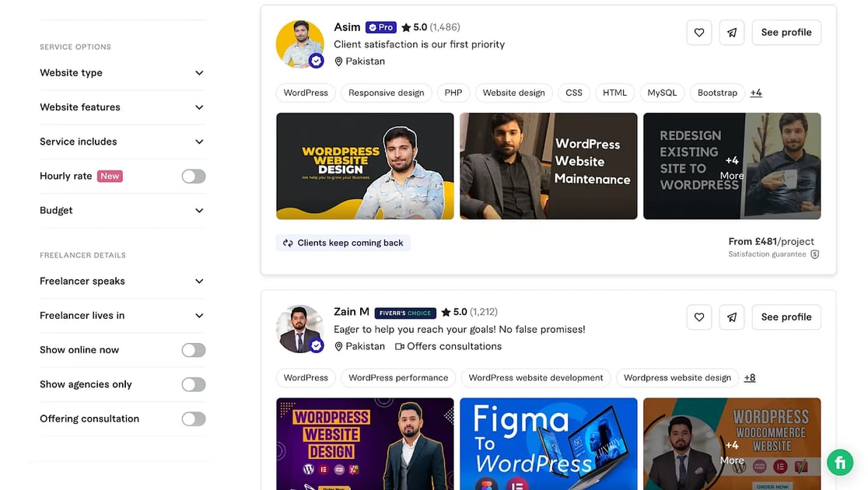Turn on Show online now
The height and width of the screenshot is (490, 868).
[x=193, y=350]
